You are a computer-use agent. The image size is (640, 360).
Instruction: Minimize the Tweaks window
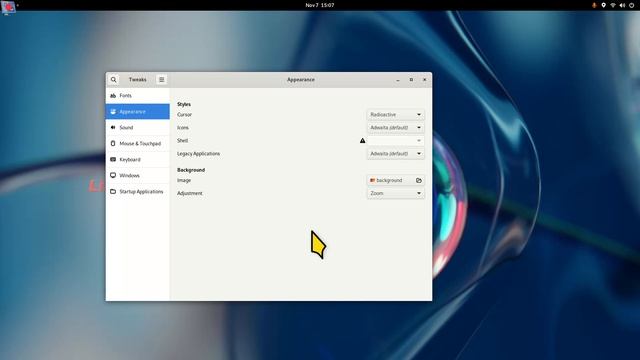pos(398,80)
